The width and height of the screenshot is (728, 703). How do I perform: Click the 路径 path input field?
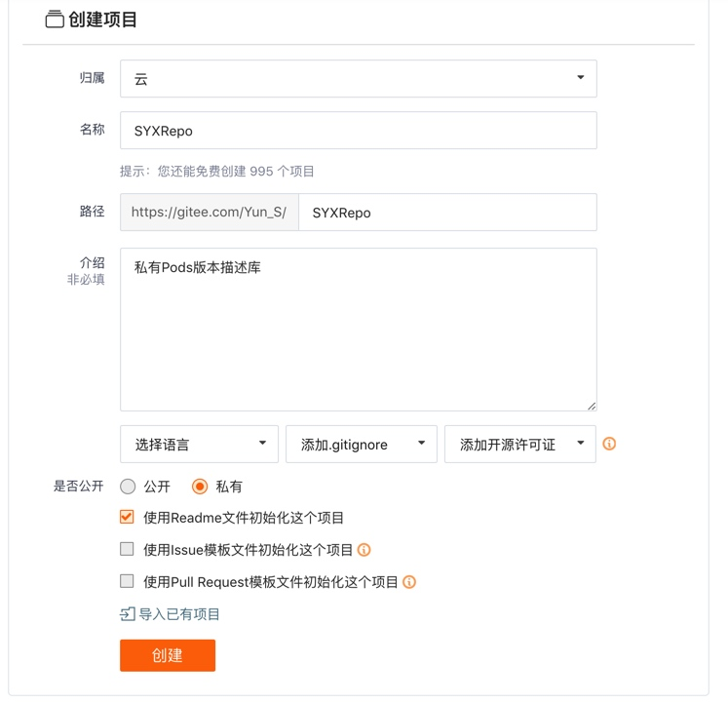[446, 213]
